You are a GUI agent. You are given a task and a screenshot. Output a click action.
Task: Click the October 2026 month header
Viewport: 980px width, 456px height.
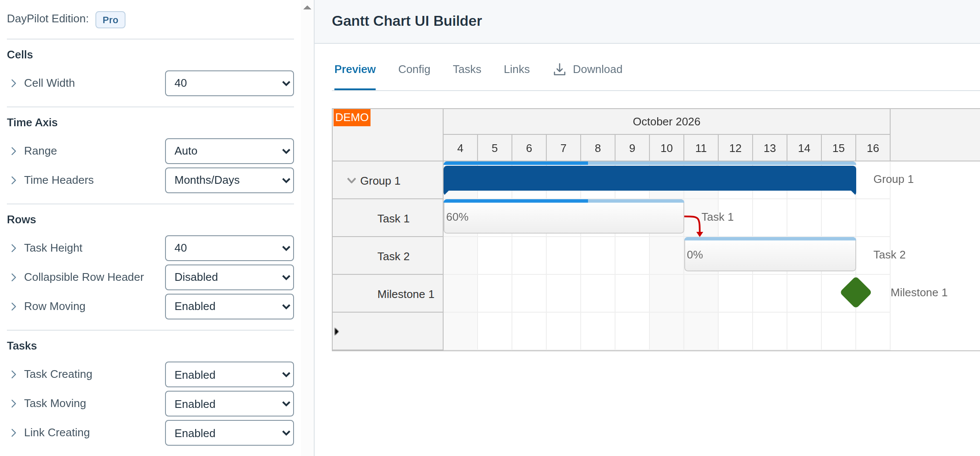click(667, 122)
